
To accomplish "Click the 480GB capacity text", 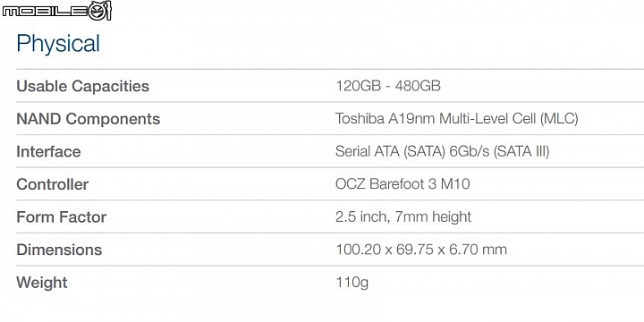I will [418, 86].
